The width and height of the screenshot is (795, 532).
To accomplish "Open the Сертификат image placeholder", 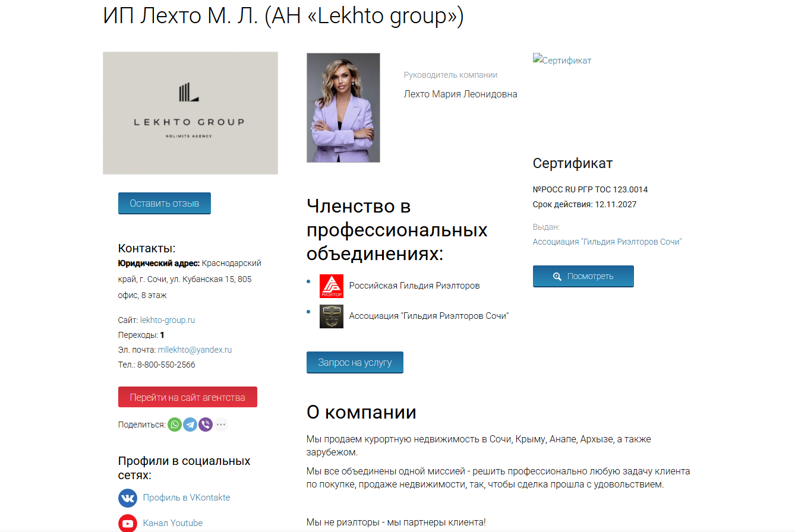I will tap(562, 60).
